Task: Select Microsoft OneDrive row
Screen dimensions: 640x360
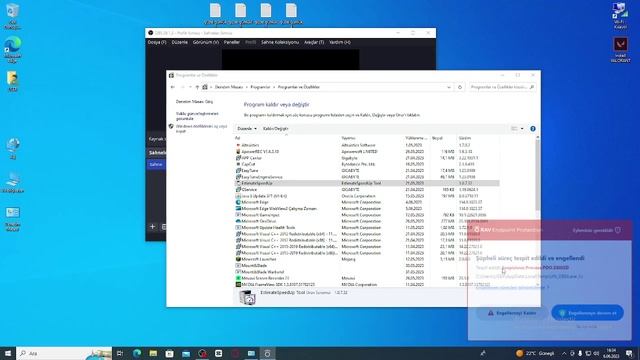Action: (367, 221)
